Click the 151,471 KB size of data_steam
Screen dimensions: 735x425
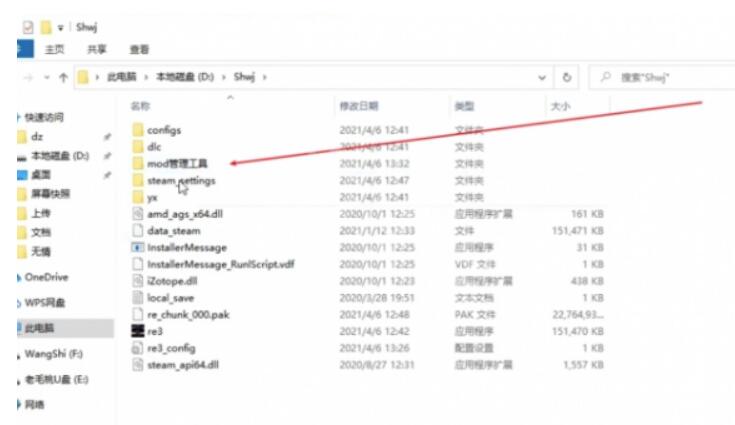click(578, 231)
